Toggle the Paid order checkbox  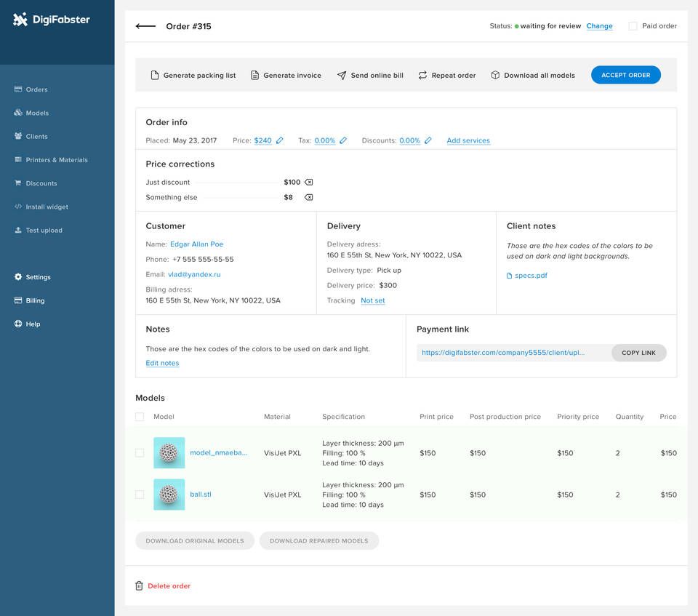click(633, 26)
